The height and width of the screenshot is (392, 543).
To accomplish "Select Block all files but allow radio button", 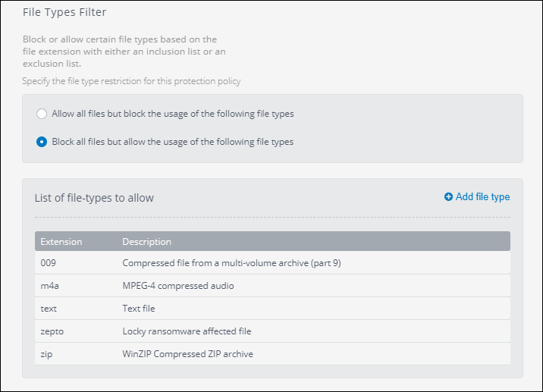I will coord(42,142).
